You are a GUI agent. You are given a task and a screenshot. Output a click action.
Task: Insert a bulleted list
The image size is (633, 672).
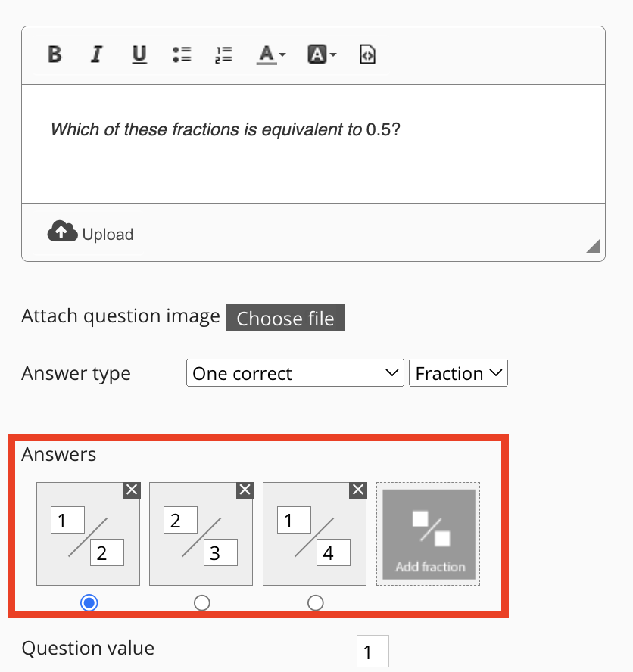point(182,54)
